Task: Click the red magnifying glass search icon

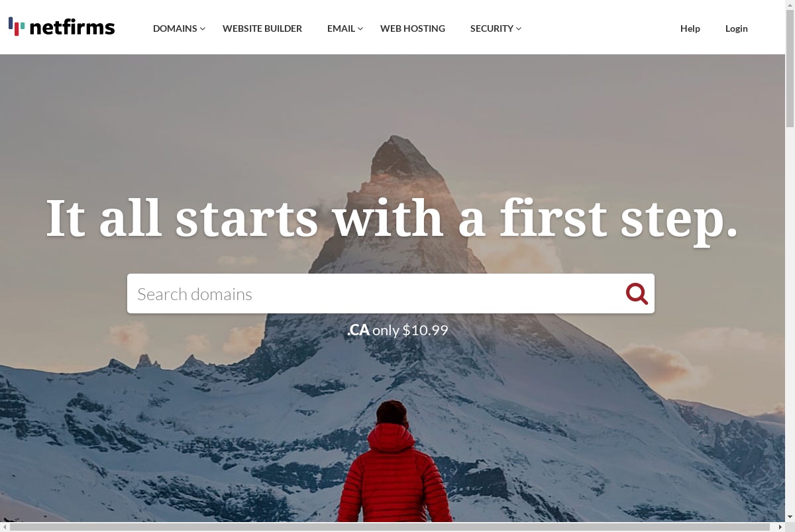Action: (x=637, y=293)
